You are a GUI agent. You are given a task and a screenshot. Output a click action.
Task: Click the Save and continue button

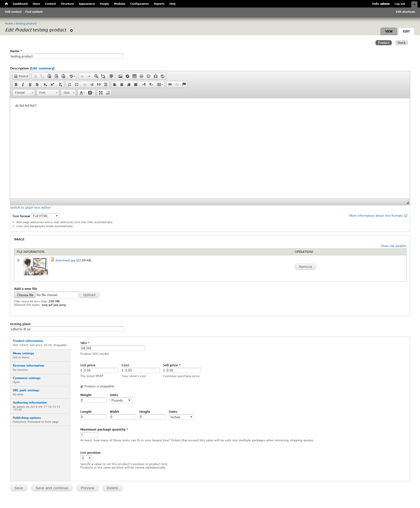tap(51, 488)
